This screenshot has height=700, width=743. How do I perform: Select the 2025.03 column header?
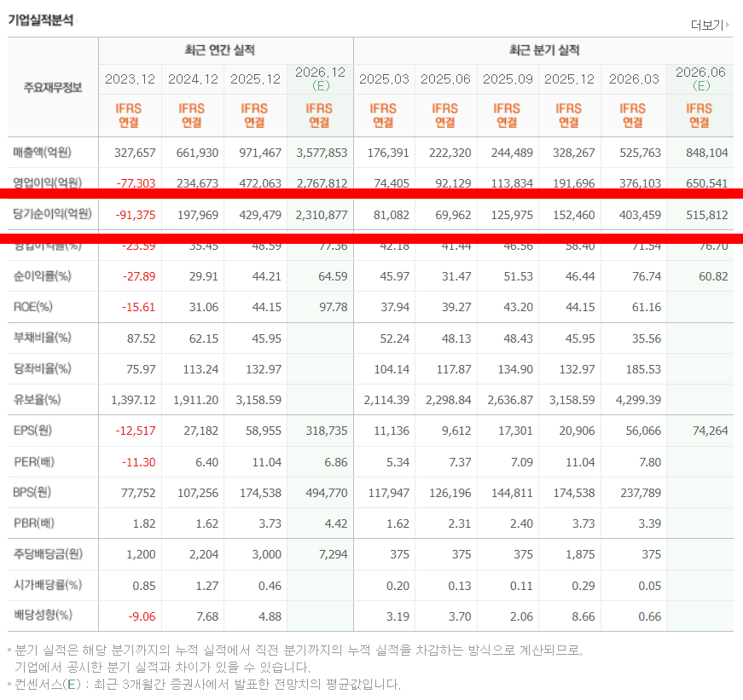tap(384, 79)
